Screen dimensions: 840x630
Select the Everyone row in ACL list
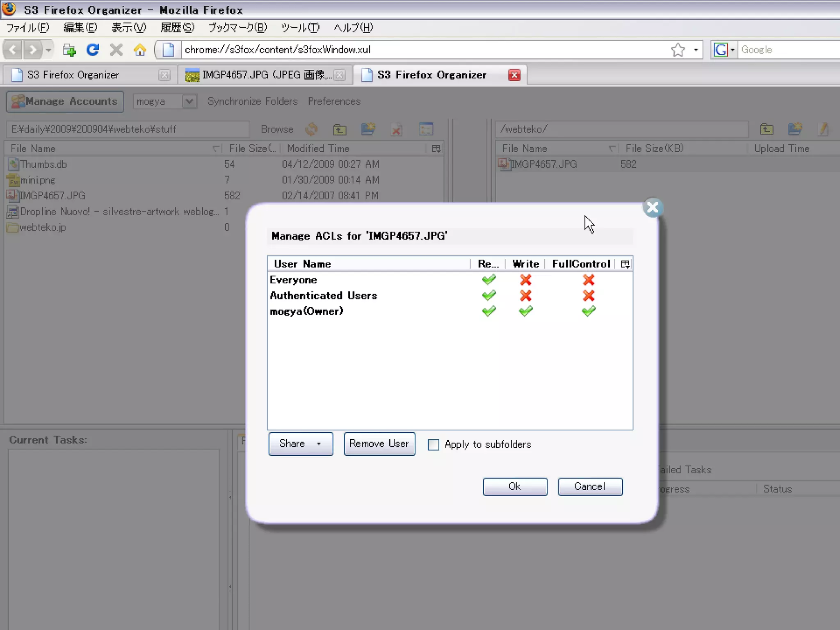[450, 280]
